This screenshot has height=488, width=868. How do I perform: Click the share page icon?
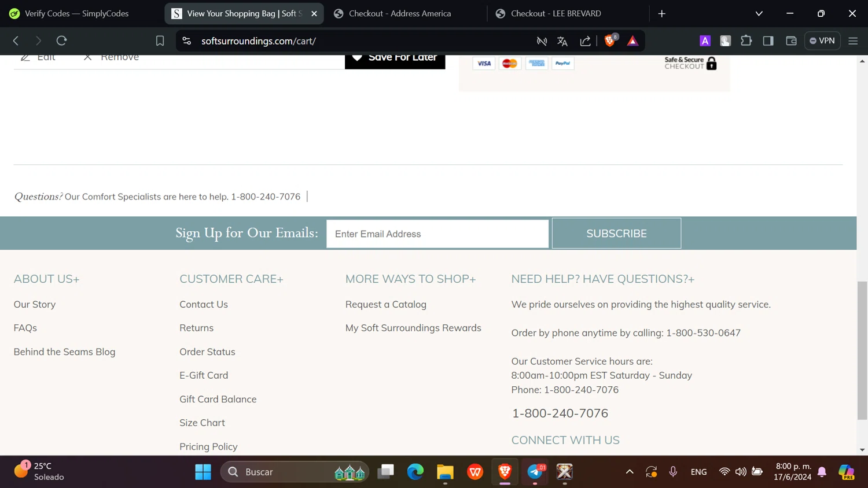[x=585, y=41]
